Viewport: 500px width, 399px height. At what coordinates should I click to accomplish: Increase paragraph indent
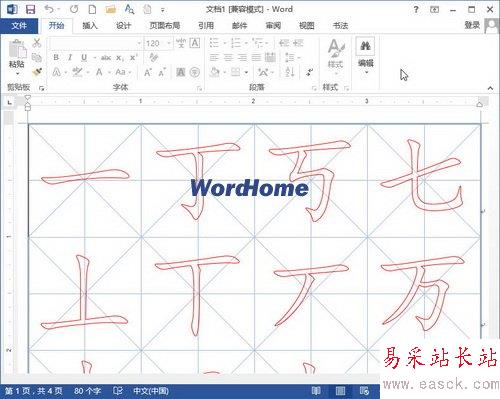(x=298, y=43)
